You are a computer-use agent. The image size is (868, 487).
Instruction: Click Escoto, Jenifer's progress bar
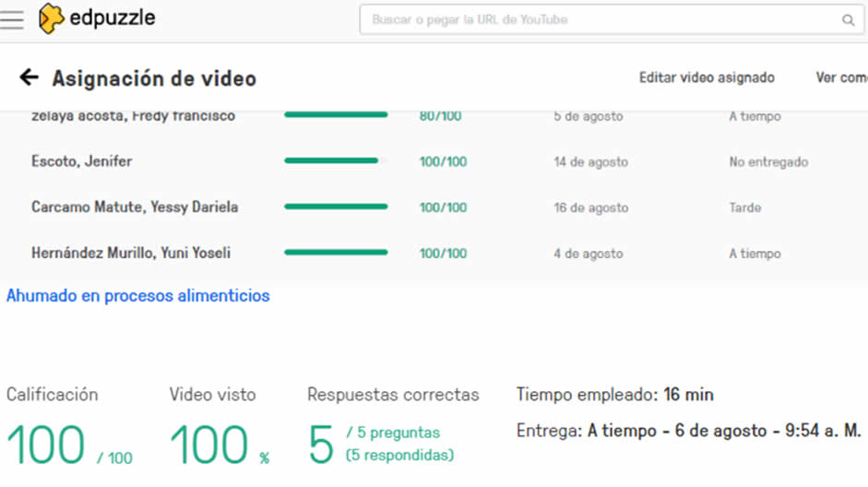[x=336, y=160]
